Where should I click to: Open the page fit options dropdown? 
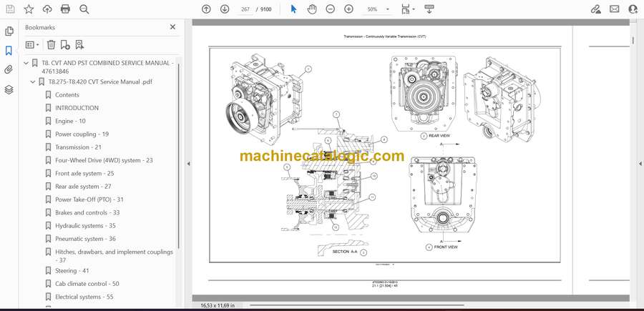pyautogui.click(x=408, y=9)
